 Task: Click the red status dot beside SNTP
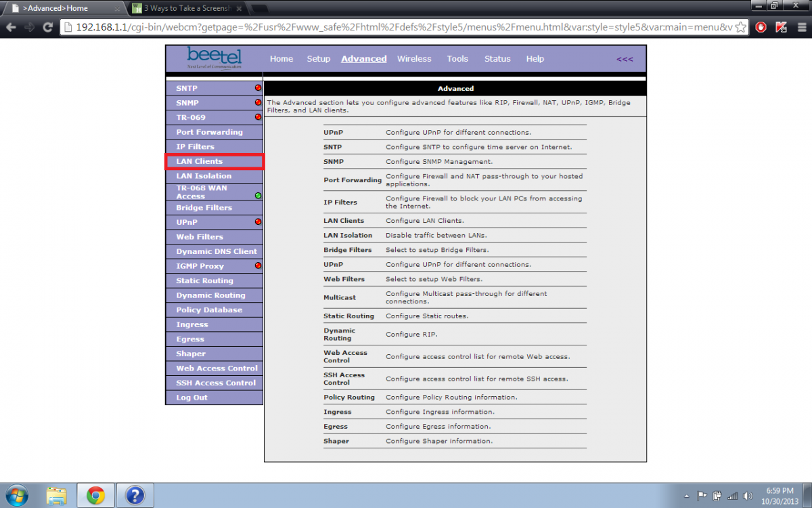pyautogui.click(x=258, y=88)
